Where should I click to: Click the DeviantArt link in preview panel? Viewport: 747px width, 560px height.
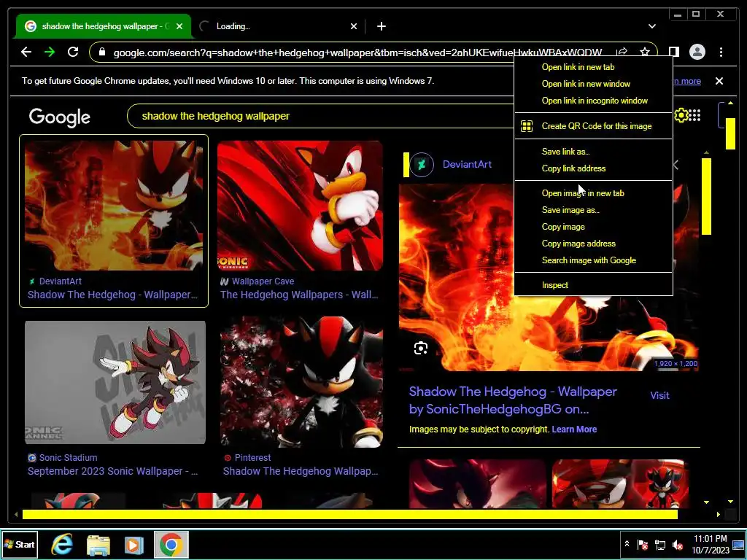click(467, 164)
